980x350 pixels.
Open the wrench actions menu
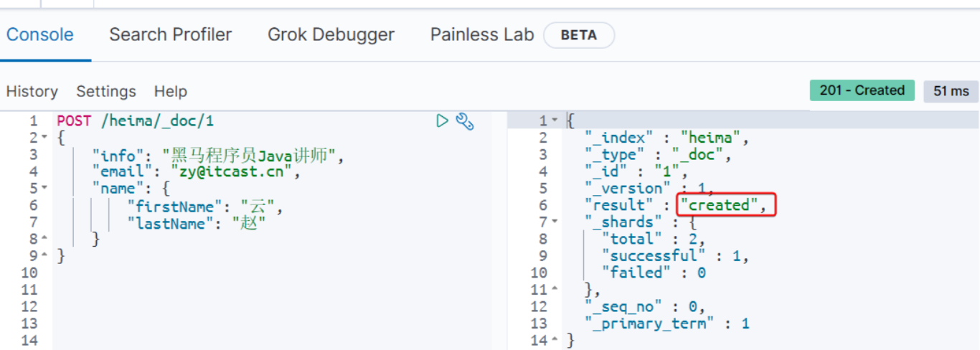[465, 122]
